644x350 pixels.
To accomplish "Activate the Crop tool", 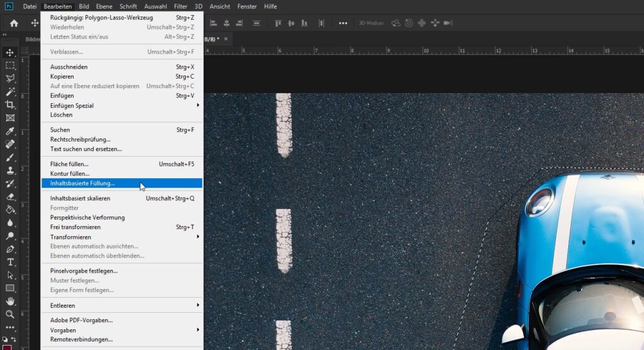I will point(10,104).
